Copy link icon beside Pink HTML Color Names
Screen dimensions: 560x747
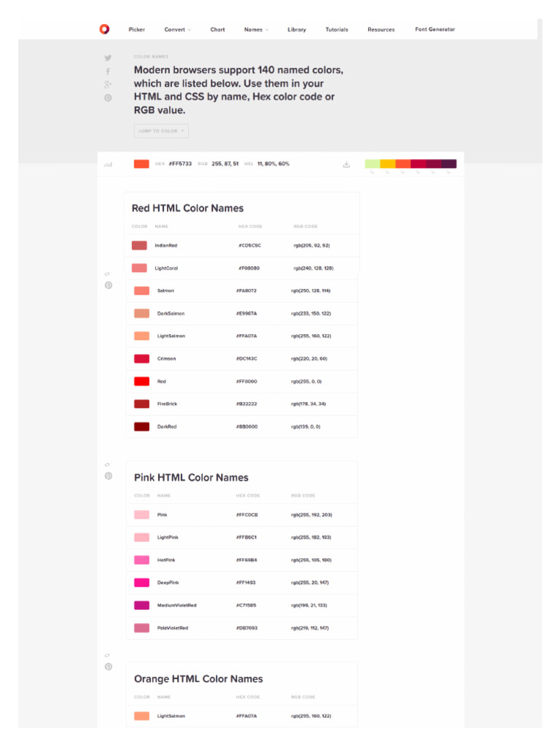click(x=108, y=464)
